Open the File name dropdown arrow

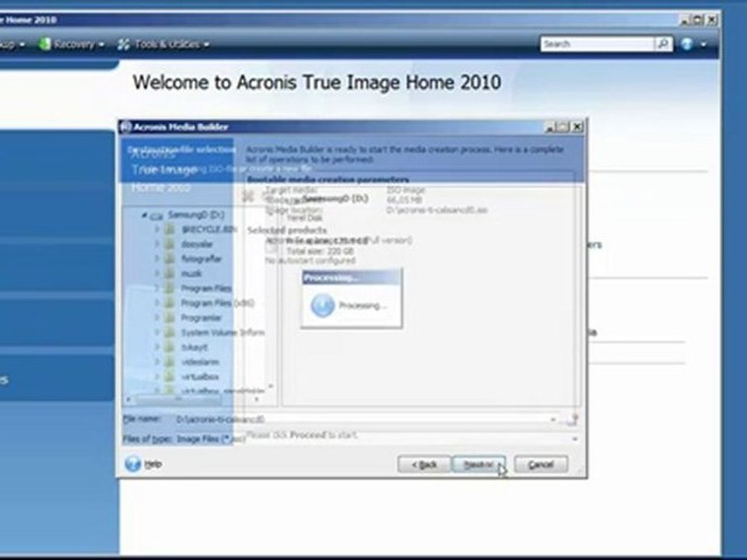pyautogui.click(x=553, y=419)
